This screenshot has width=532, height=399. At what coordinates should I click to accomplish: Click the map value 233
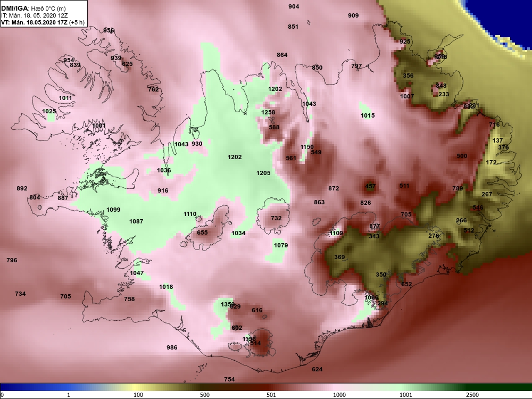coord(444,94)
